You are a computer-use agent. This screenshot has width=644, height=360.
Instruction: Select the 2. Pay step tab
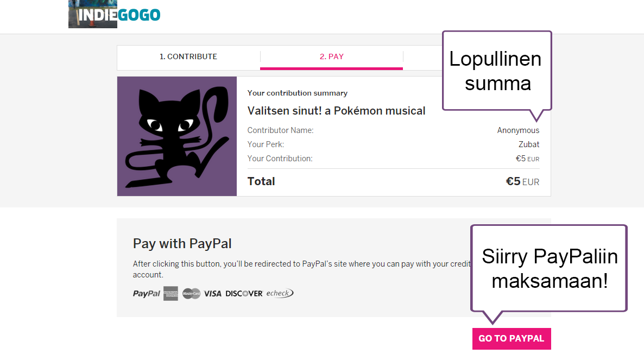[x=331, y=56]
